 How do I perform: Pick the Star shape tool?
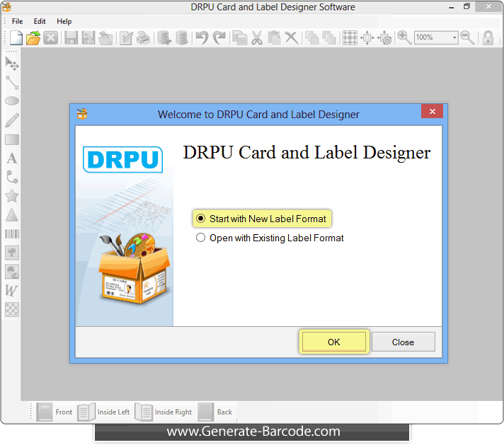click(x=12, y=196)
